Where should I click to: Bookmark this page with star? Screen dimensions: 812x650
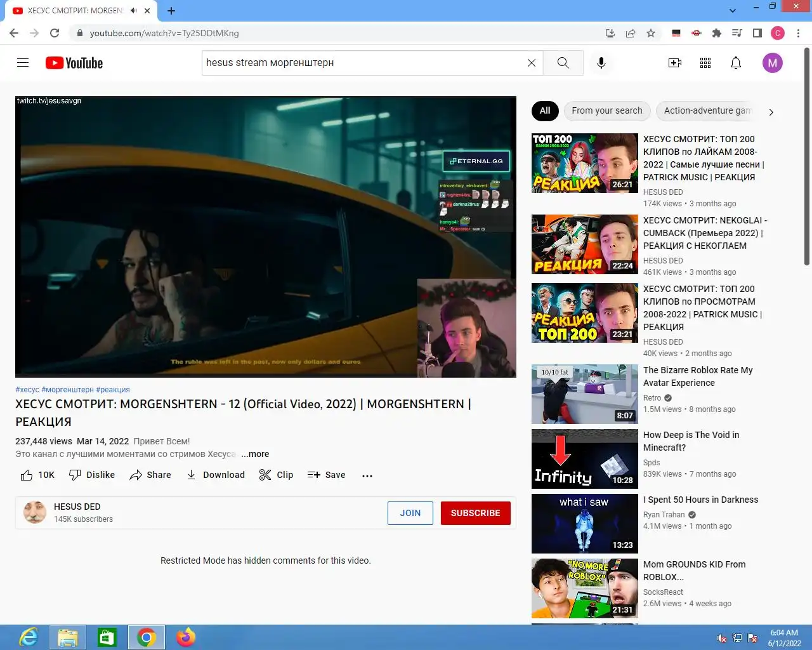[651, 33]
